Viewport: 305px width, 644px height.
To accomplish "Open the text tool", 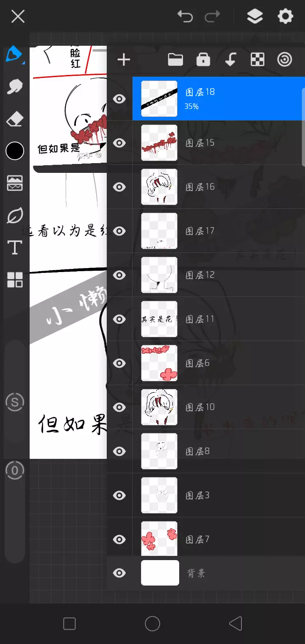I will pyautogui.click(x=15, y=247).
